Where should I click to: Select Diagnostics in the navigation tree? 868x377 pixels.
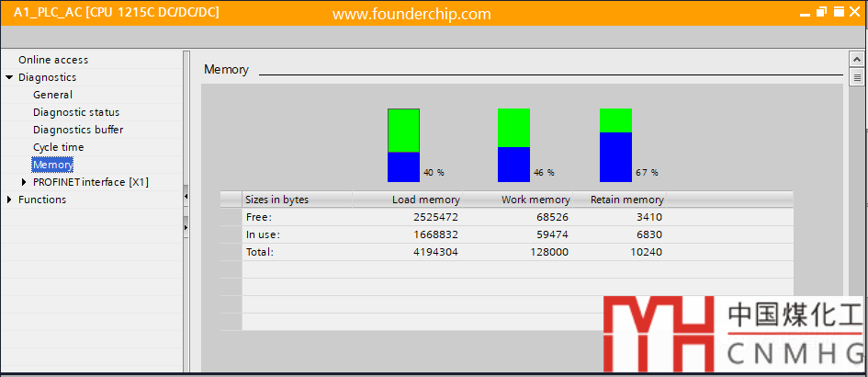click(x=47, y=77)
